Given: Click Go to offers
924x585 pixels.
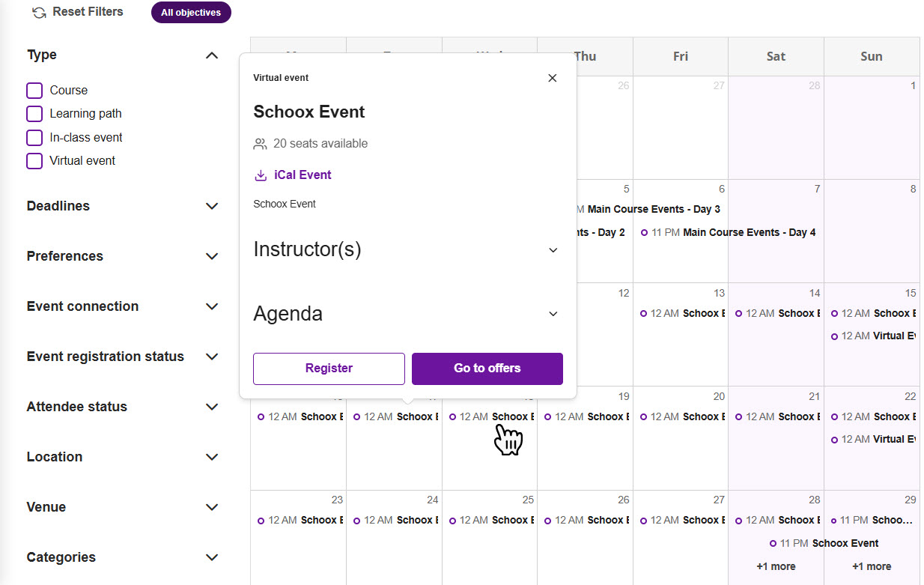Looking at the screenshot, I should tap(487, 369).
